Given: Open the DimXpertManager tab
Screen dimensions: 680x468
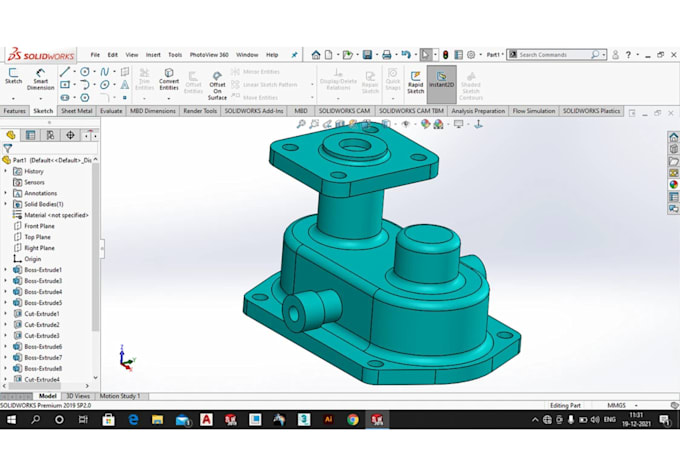Looking at the screenshot, I should click(70, 135).
